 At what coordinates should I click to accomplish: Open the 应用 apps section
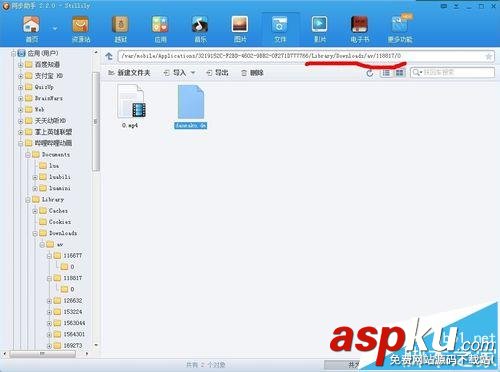tap(160, 30)
